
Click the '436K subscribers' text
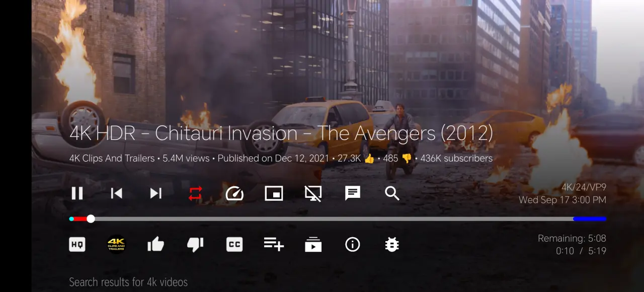[x=456, y=158]
